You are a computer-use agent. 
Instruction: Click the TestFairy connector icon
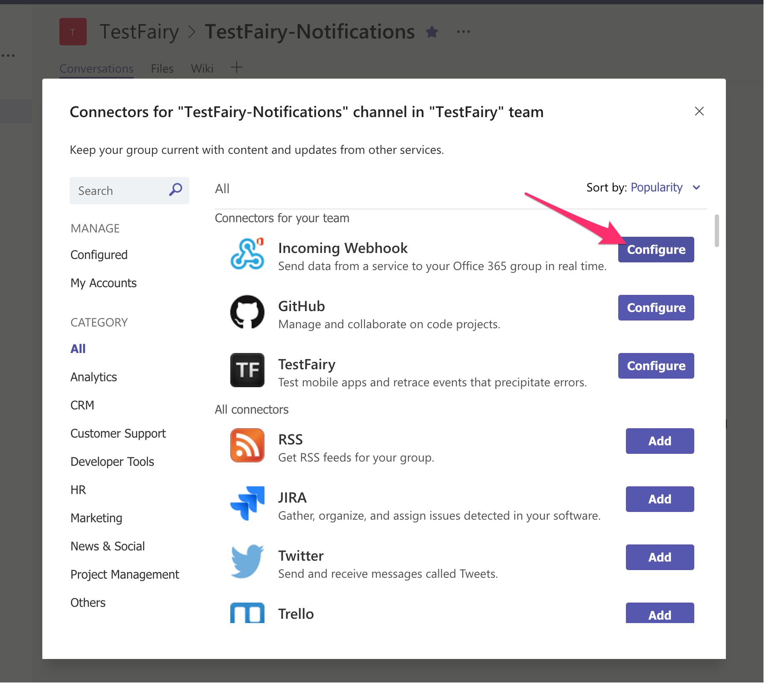pos(247,370)
